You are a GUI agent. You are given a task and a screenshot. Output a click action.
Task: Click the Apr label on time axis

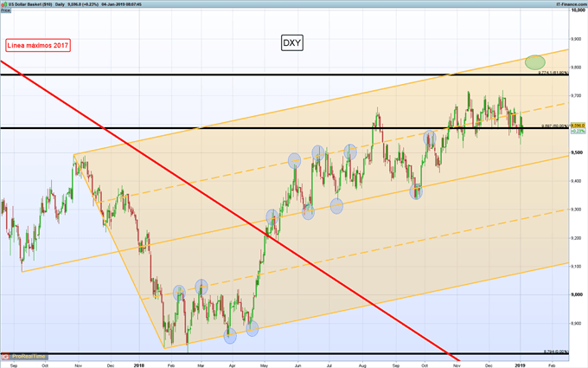coord(232,365)
